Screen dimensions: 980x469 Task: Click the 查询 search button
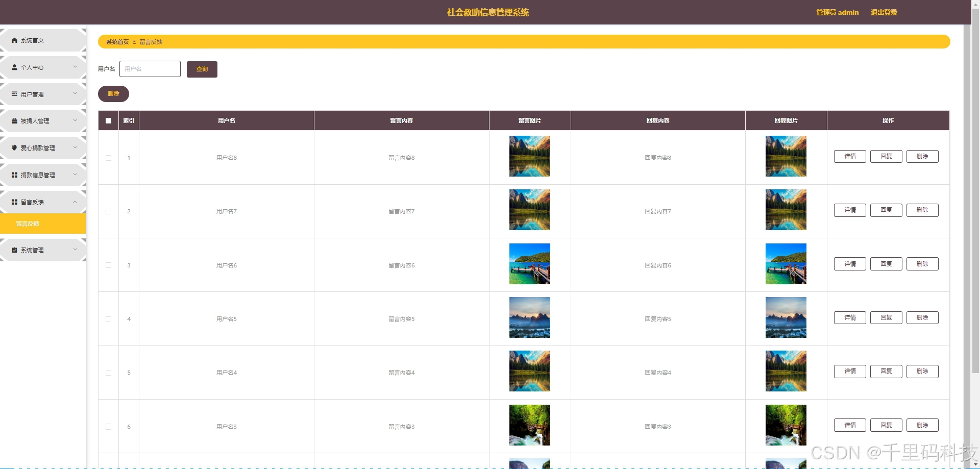click(x=202, y=69)
